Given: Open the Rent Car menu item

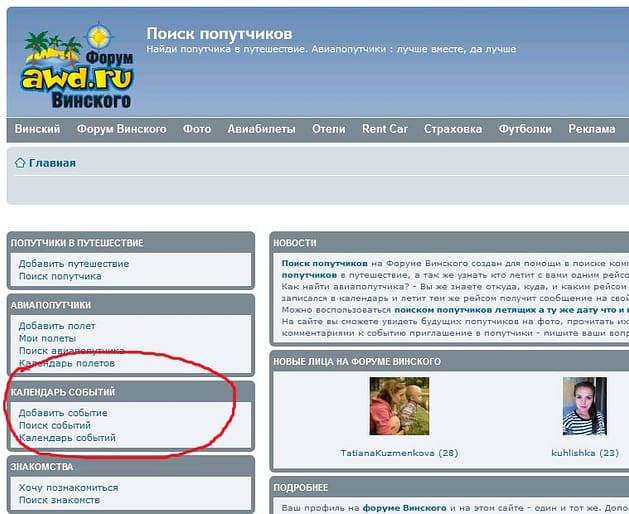Looking at the screenshot, I should coord(385,129).
